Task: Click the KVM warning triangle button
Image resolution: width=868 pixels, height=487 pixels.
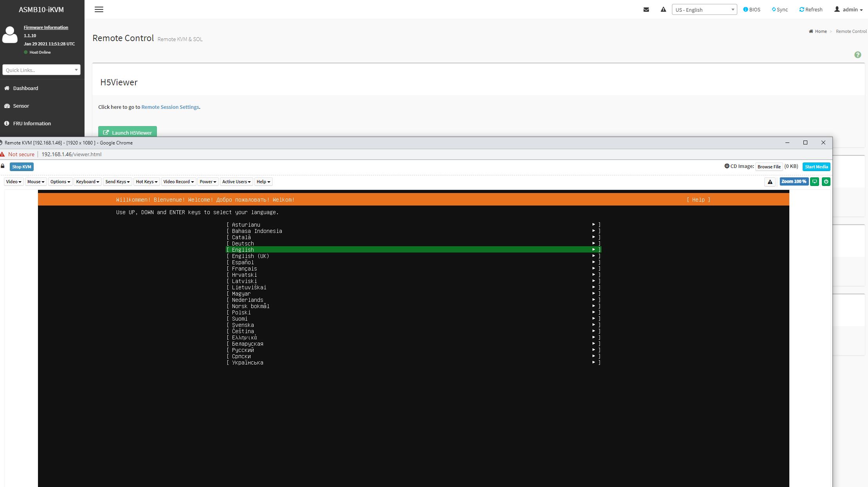Action: click(770, 182)
